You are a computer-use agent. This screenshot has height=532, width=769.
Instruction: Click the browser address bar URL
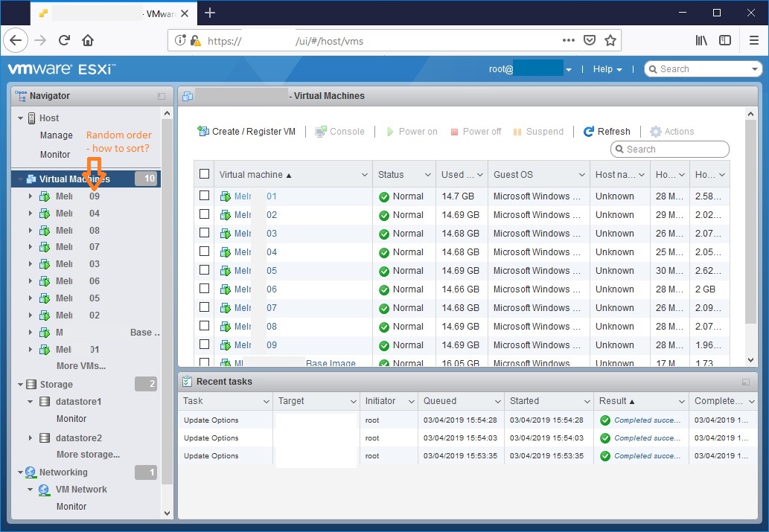point(285,41)
